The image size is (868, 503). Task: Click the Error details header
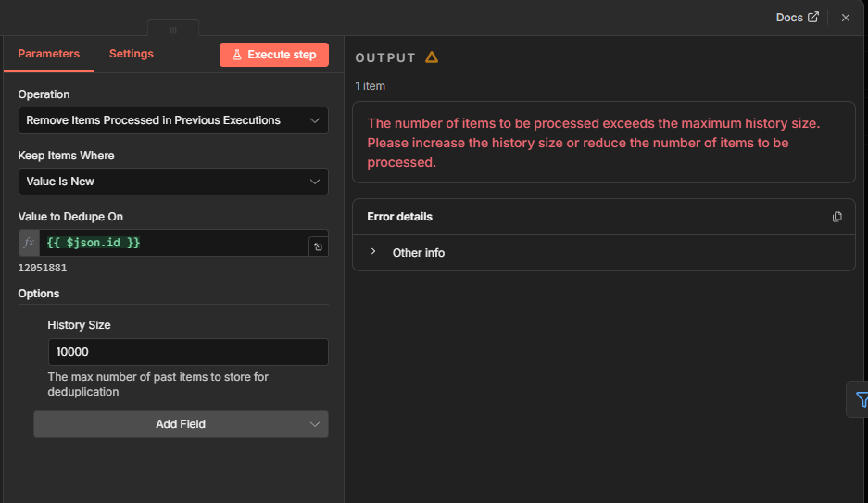pyautogui.click(x=400, y=217)
